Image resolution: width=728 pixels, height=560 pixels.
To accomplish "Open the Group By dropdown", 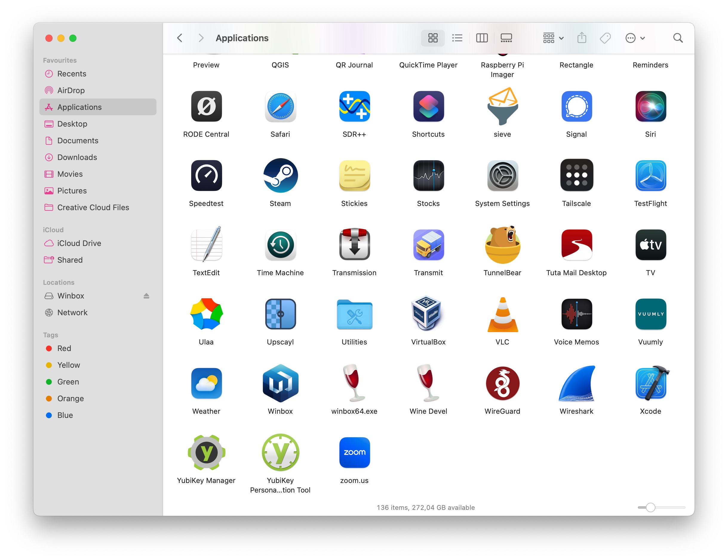I will tap(553, 38).
